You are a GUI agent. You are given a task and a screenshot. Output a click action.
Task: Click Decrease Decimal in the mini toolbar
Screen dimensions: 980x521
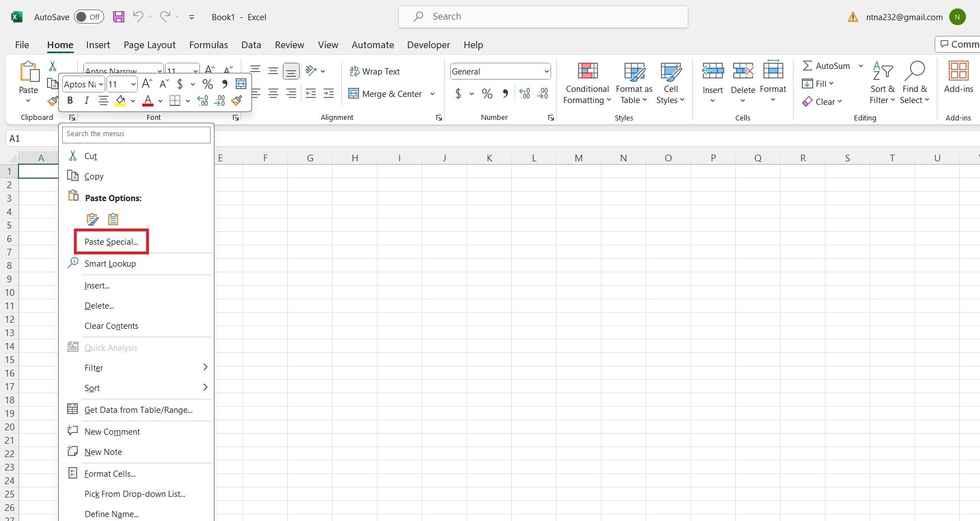pyautogui.click(x=220, y=101)
